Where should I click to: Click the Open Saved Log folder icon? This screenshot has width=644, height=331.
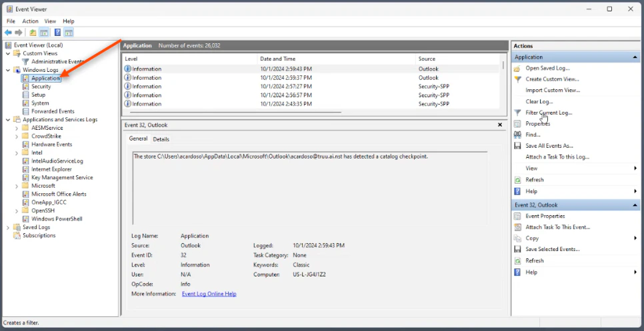click(x=517, y=69)
